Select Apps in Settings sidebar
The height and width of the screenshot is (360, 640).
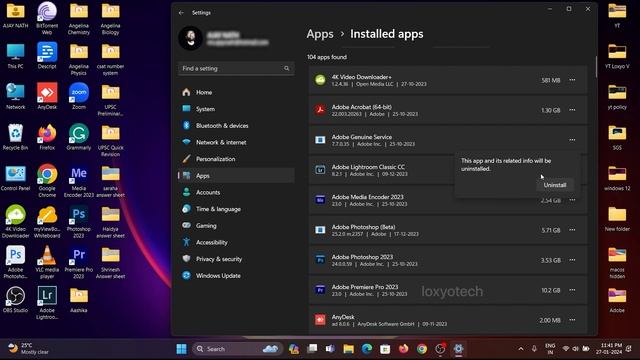(x=236, y=176)
